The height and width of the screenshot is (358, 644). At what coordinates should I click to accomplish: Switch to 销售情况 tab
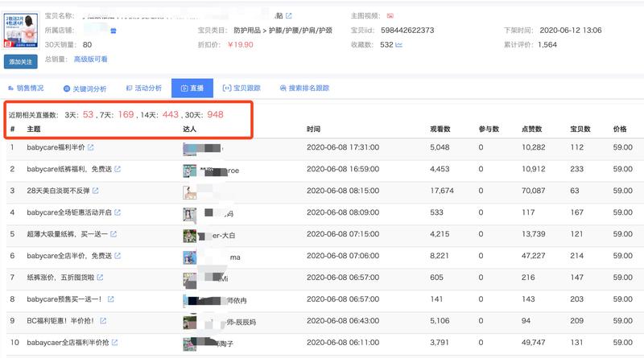tap(26, 88)
